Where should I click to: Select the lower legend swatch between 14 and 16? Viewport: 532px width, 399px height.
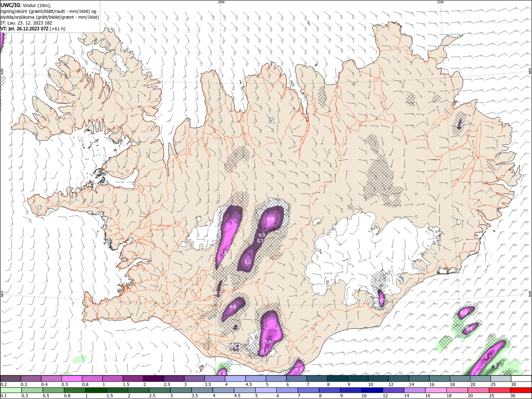pyautogui.click(x=415, y=390)
